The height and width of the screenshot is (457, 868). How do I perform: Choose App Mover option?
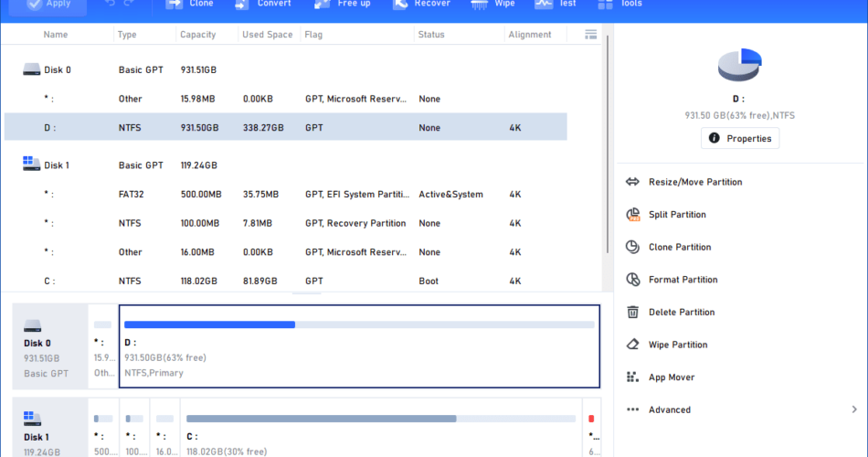pyautogui.click(x=672, y=377)
